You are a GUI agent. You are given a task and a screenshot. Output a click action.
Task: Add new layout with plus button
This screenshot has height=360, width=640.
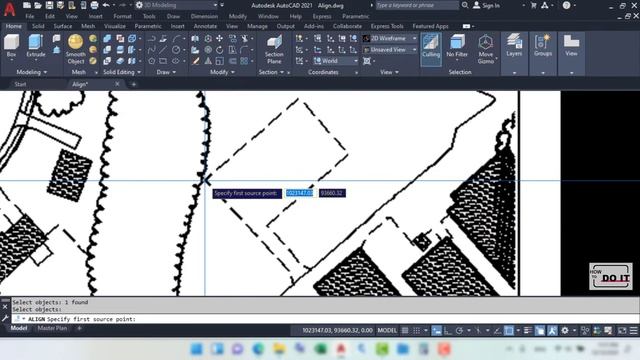[79, 328]
